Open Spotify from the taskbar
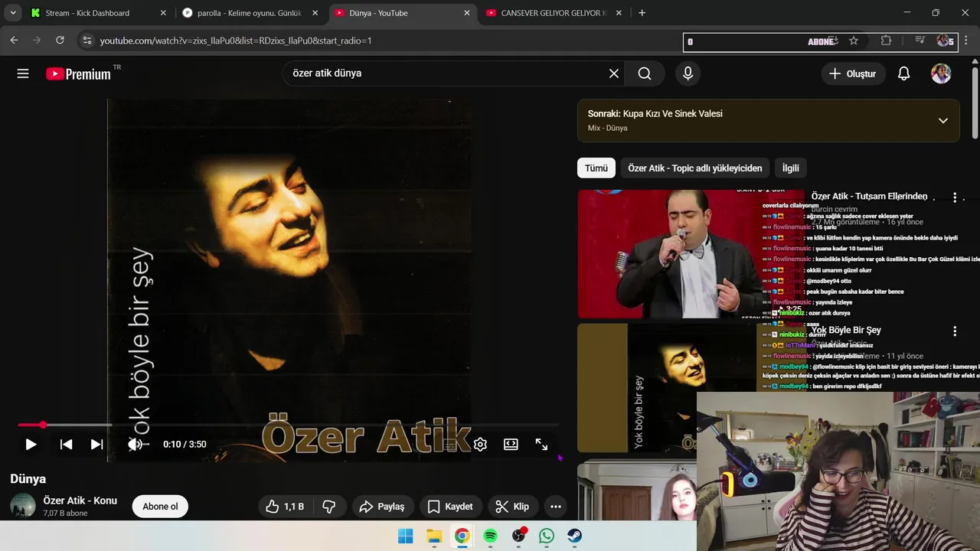The height and width of the screenshot is (551, 980). click(490, 536)
